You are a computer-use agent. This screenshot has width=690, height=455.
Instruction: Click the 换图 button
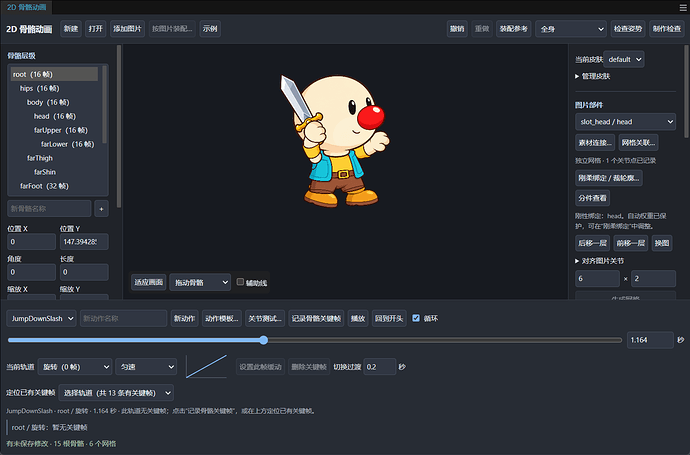pos(662,243)
